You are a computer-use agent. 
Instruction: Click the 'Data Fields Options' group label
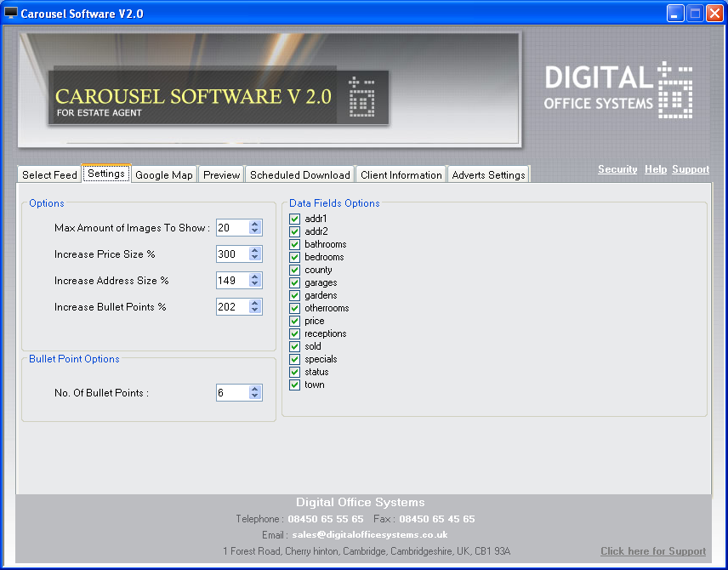click(x=334, y=203)
